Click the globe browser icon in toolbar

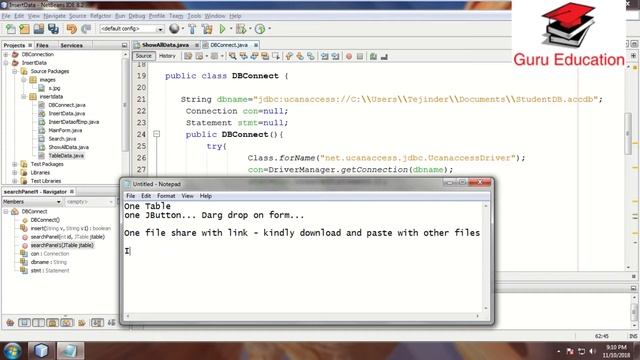click(174, 29)
